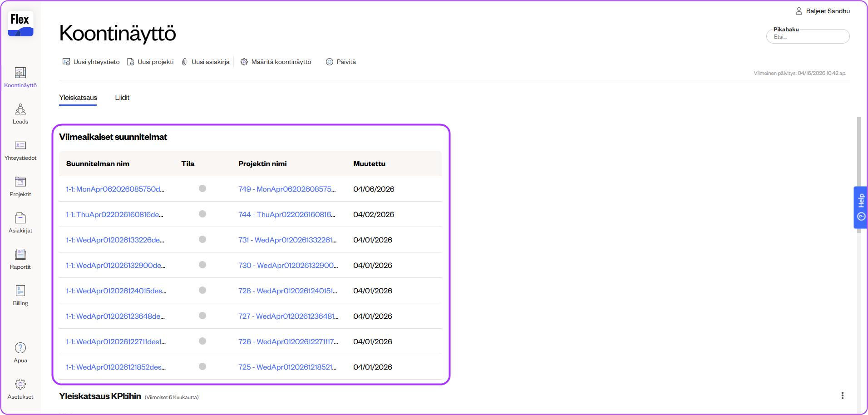Open Projektit section icon
Image resolution: width=868 pixels, height=415 pixels.
pos(20,182)
